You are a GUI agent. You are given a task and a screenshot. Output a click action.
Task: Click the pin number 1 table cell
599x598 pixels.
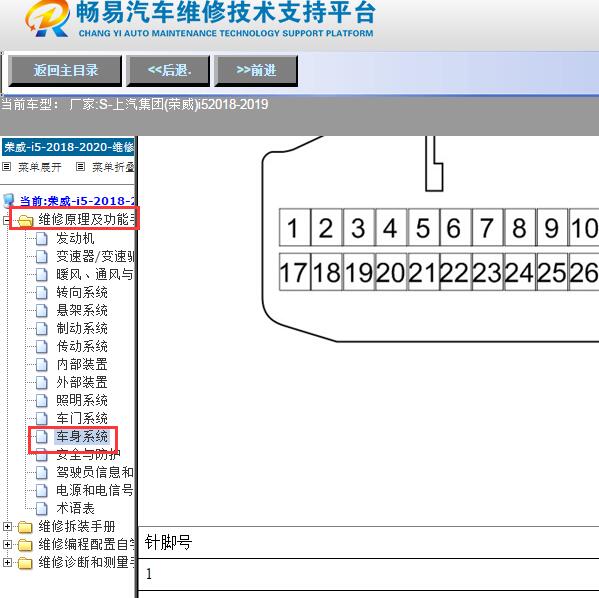point(368,574)
